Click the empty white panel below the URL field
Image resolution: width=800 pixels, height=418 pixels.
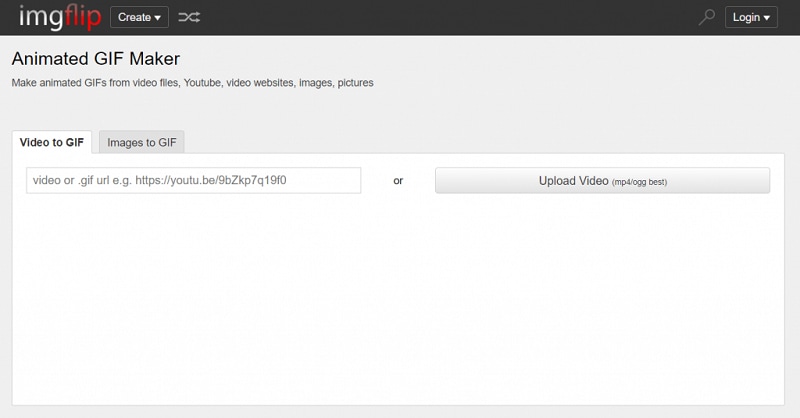click(400, 300)
